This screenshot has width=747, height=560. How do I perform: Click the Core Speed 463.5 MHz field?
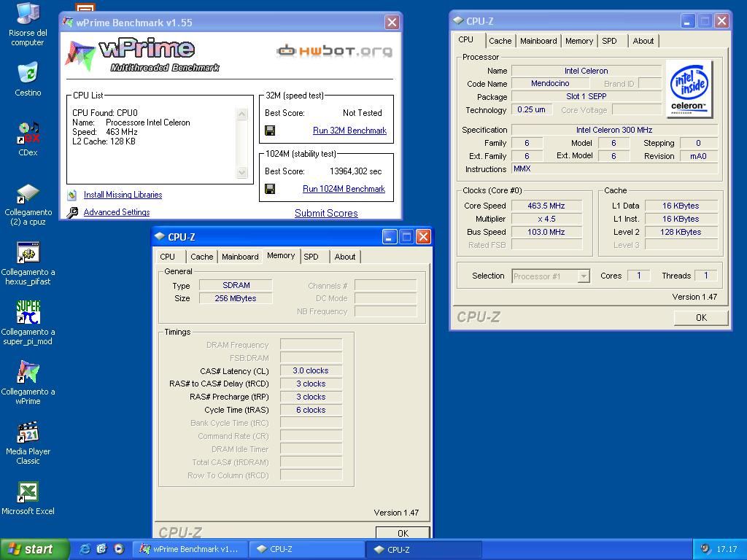click(x=546, y=206)
